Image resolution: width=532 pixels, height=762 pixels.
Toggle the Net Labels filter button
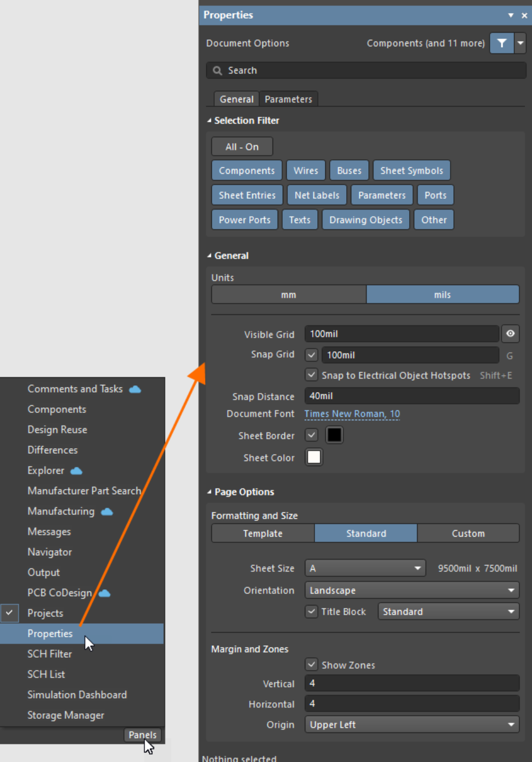(317, 195)
